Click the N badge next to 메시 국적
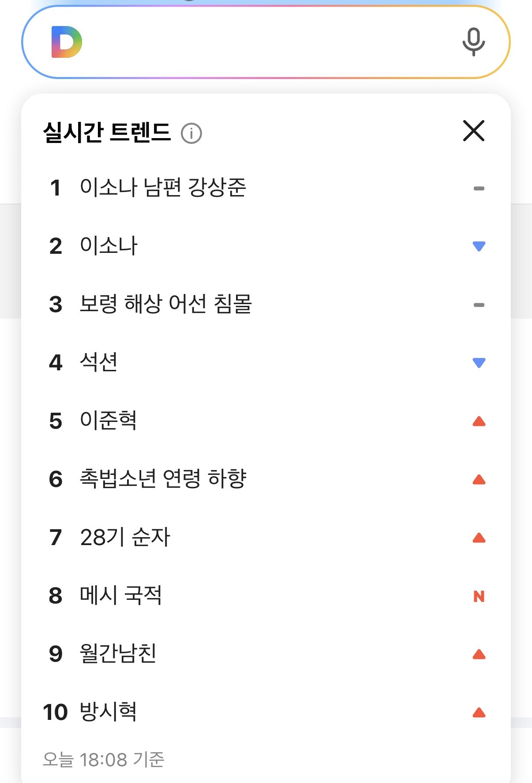Screen dimensions: 532x783 pos(479,596)
